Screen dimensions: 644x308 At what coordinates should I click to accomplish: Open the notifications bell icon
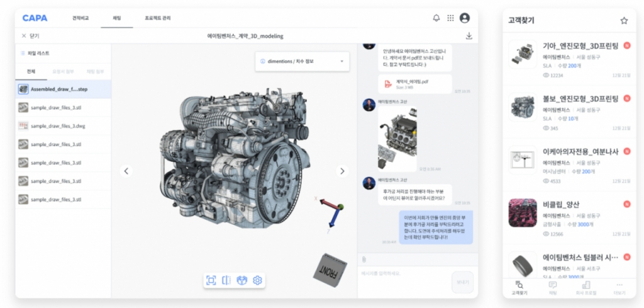click(436, 18)
